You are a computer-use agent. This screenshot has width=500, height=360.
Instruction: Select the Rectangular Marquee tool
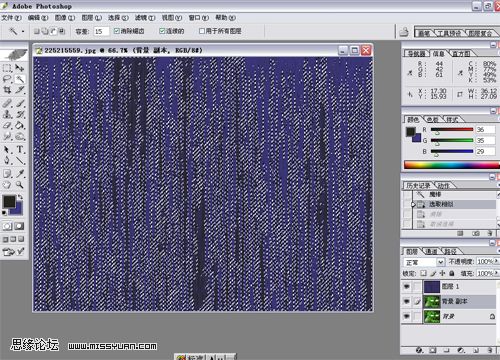click(7, 68)
